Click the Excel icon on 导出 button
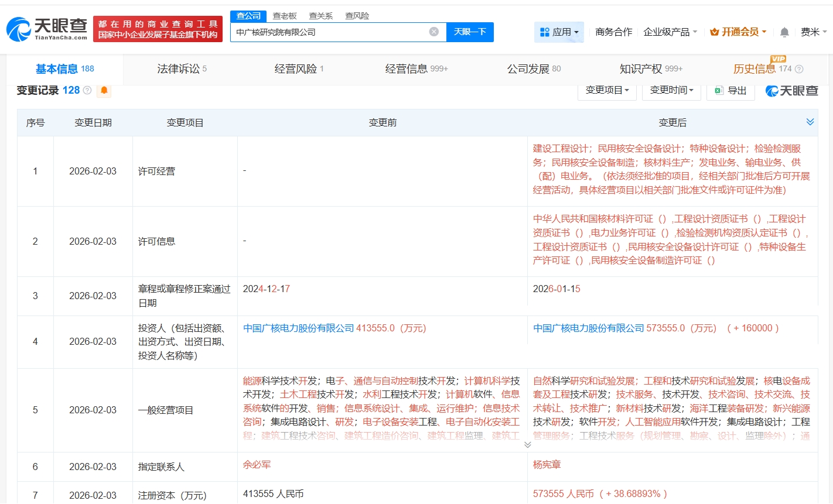The width and height of the screenshot is (833, 504). tap(719, 91)
